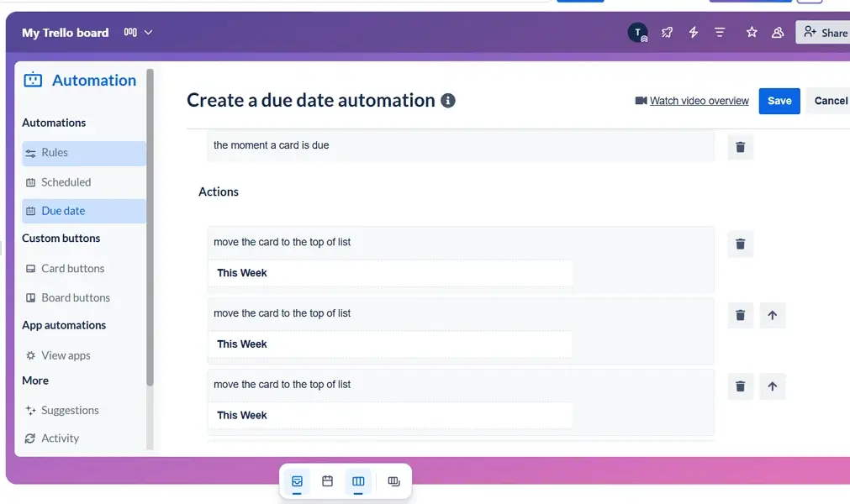This screenshot has height=504, width=850.
Task: Open the Automation lightning icon in top bar
Action: [693, 32]
